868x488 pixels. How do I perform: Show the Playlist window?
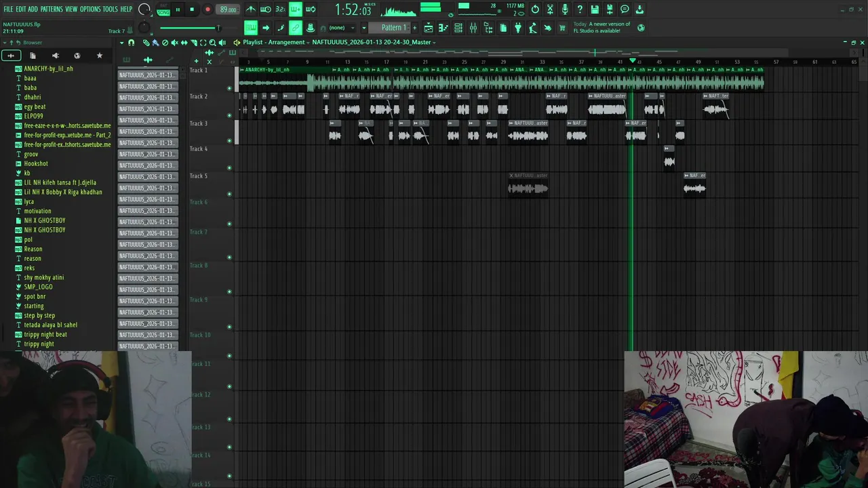[x=429, y=28]
